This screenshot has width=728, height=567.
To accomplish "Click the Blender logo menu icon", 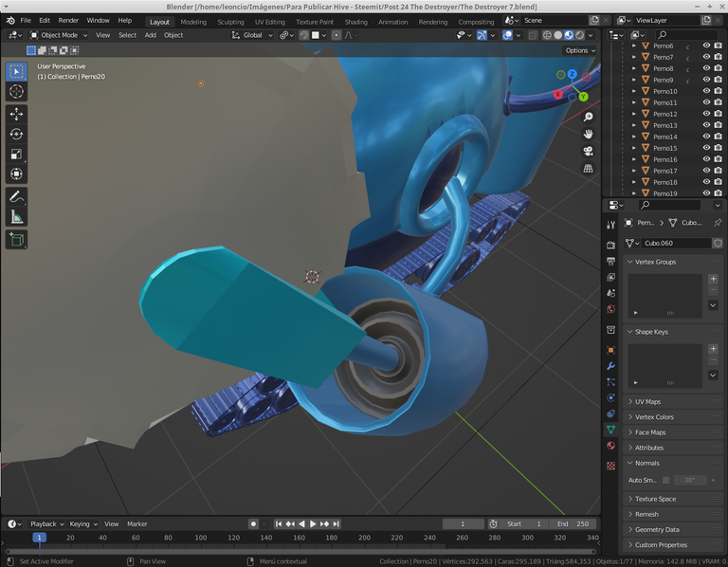I will coord(10,21).
